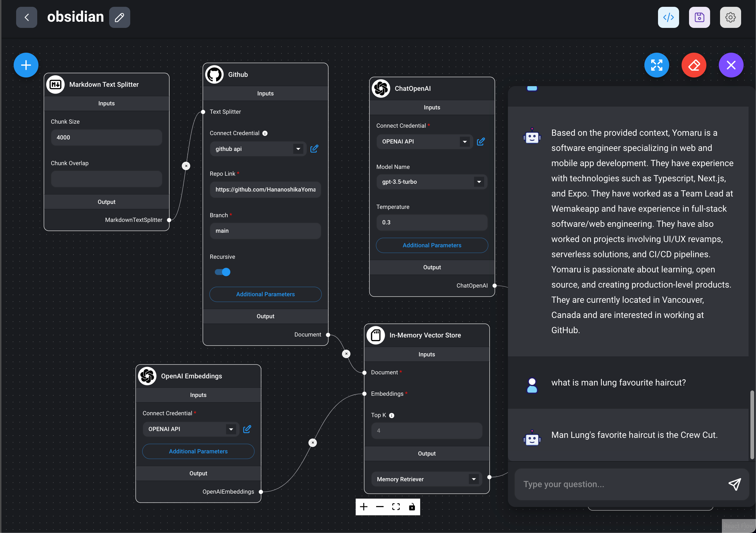The width and height of the screenshot is (756, 533).
Task: Click the React Flow attribution link
Action: (x=739, y=526)
